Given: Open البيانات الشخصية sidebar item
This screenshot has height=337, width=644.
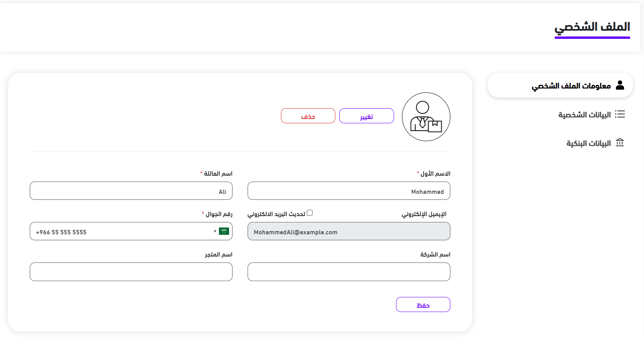Looking at the screenshot, I should [584, 115].
